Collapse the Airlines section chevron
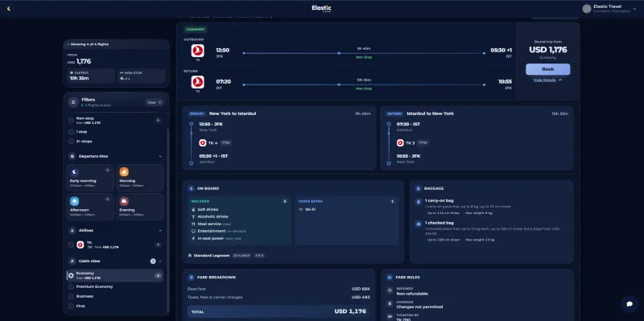Image resolution: width=644 pixels, height=321 pixels. coord(160,231)
